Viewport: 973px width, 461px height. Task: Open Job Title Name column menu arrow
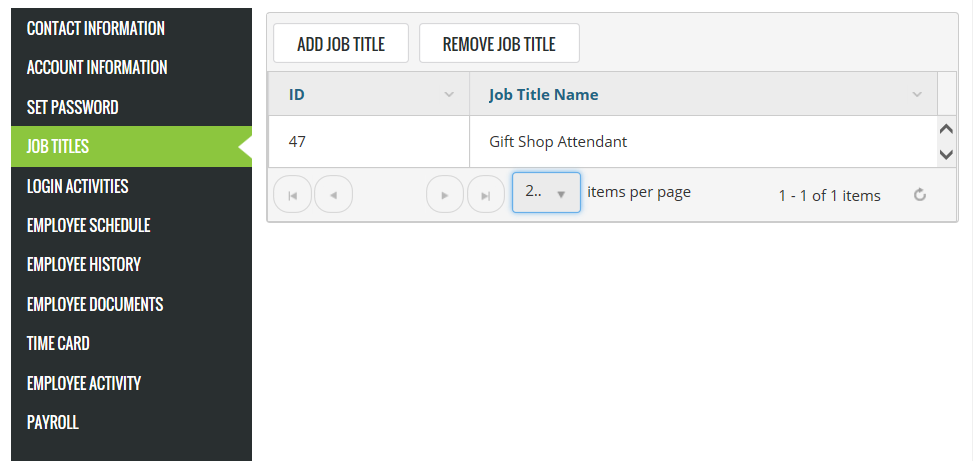(917, 95)
